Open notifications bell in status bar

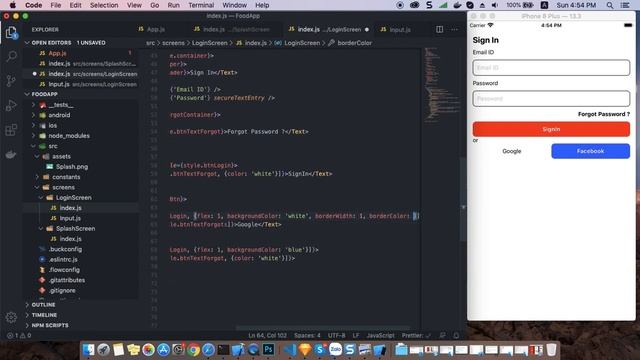(x=456, y=336)
